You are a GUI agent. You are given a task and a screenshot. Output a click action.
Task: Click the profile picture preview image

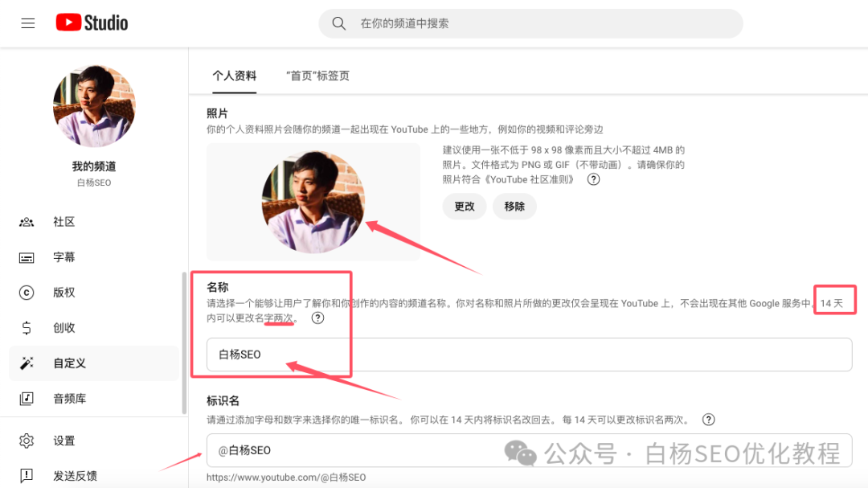313,202
